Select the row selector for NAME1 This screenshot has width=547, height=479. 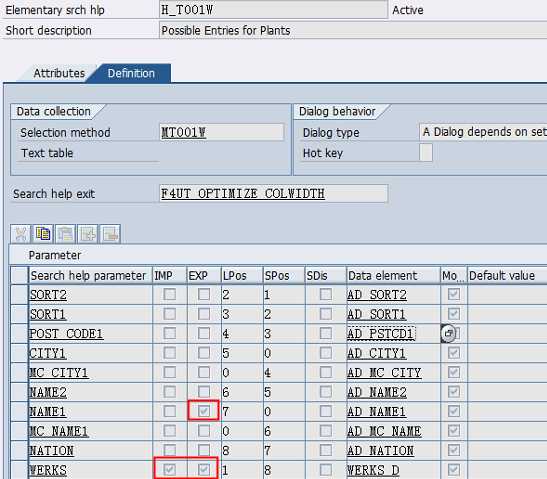(x=19, y=411)
